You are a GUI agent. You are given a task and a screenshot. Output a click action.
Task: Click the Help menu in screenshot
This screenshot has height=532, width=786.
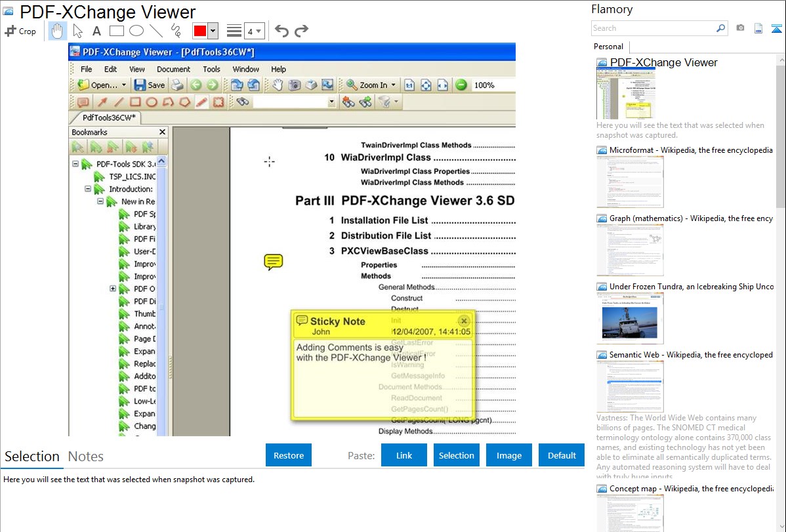279,69
